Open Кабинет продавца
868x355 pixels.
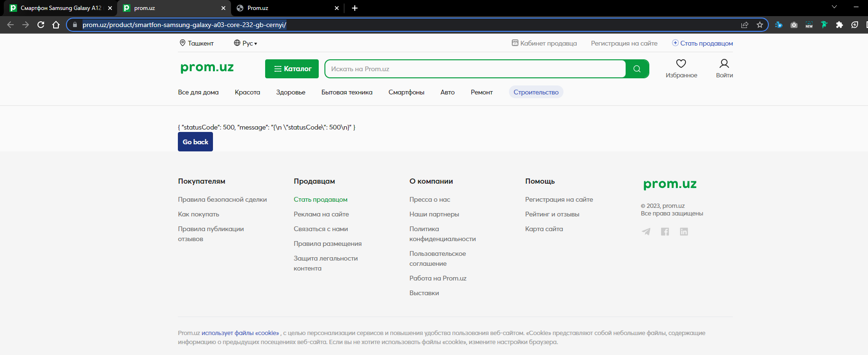point(544,43)
